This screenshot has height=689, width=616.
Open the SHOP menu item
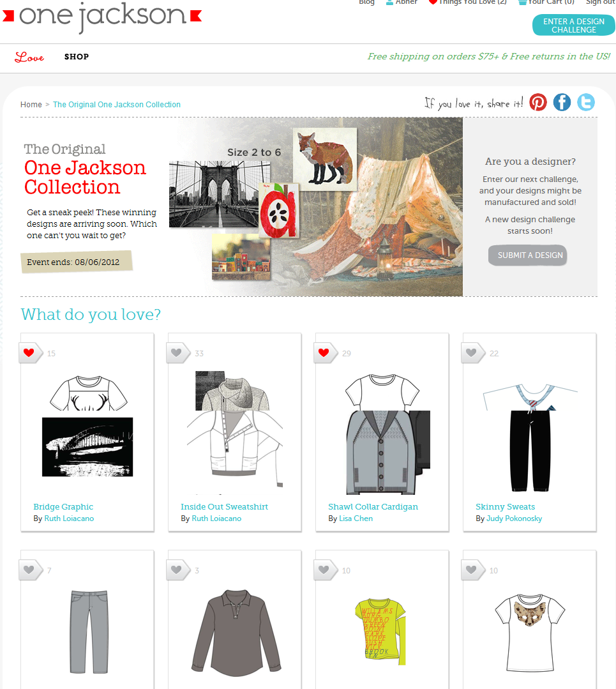(77, 57)
